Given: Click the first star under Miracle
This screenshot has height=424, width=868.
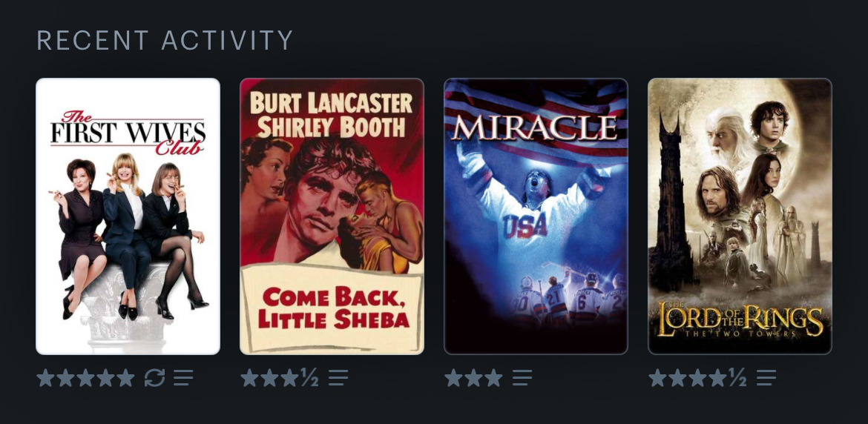Looking at the screenshot, I should tap(453, 378).
